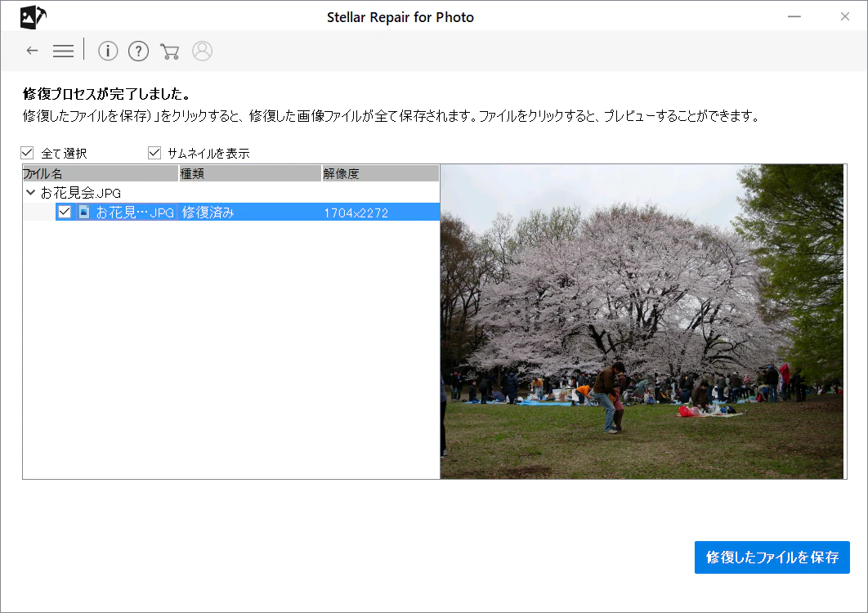Viewport: 868px width, 613px height.
Task: Click the Stellar Repair app logo
Action: (x=33, y=17)
